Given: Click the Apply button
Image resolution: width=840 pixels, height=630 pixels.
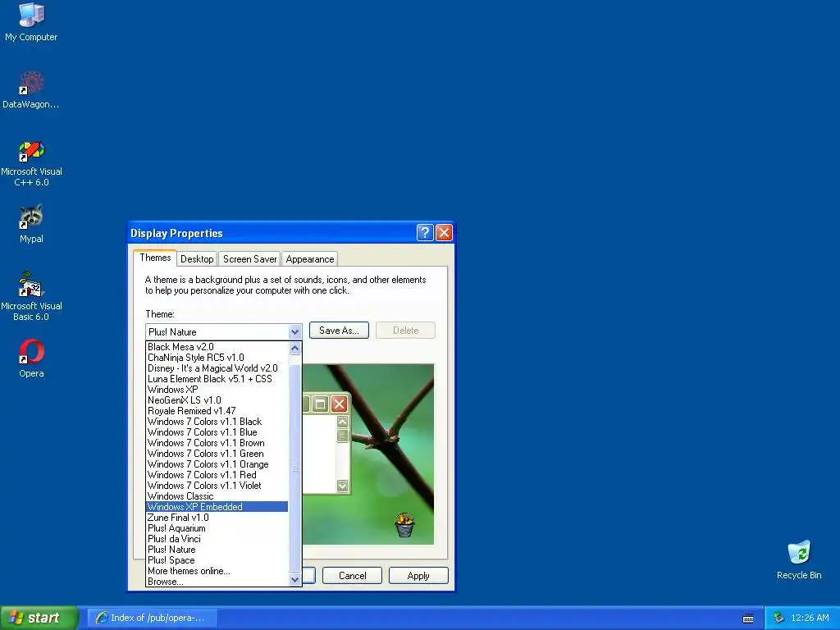Looking at the screenshot, I should click(418, 575).
